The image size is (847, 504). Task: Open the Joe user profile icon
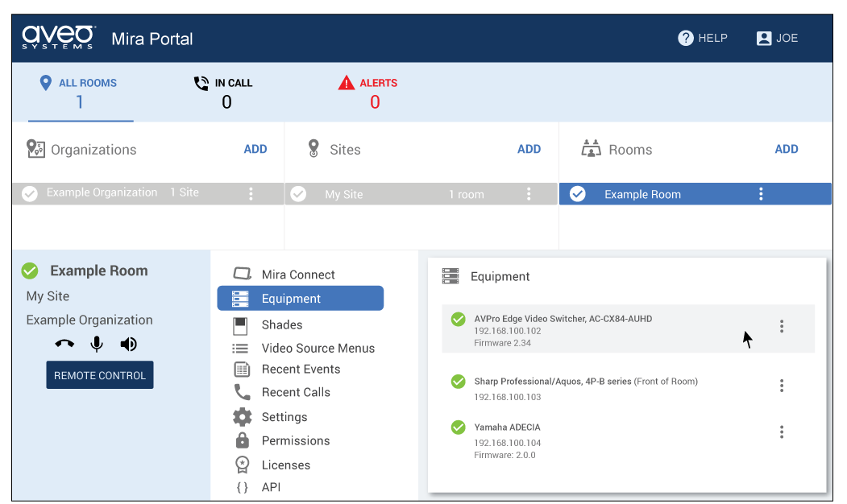[763, 38]
